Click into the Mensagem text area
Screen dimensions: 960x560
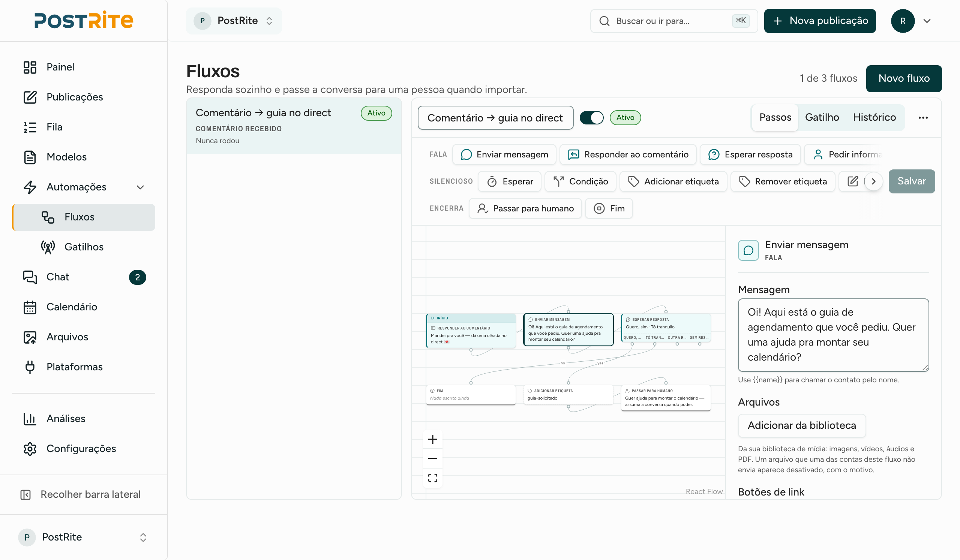[x=834, y=335]
